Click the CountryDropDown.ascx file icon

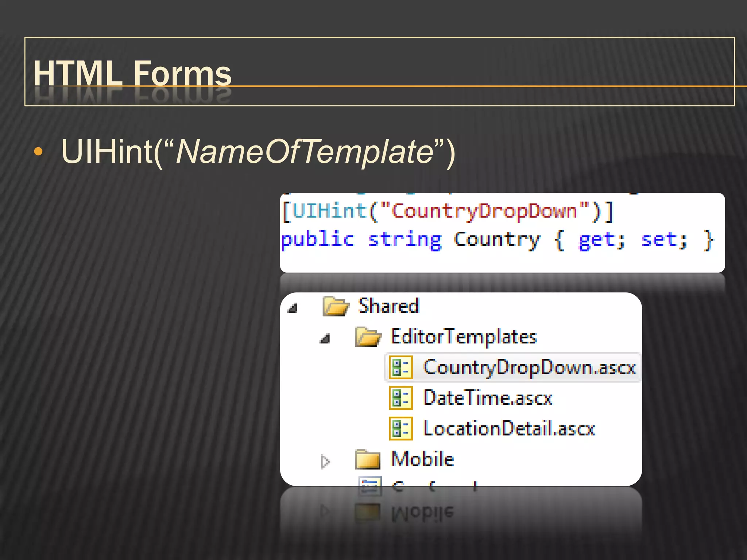coord(400,367)
